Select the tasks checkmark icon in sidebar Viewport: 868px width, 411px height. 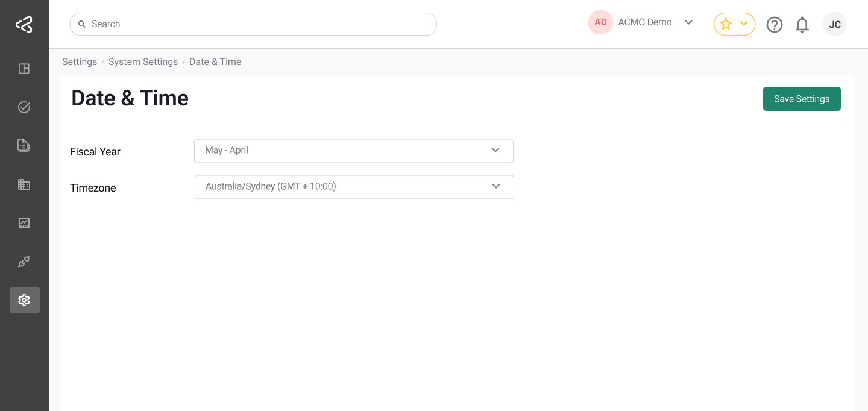[x=24, y=107]
